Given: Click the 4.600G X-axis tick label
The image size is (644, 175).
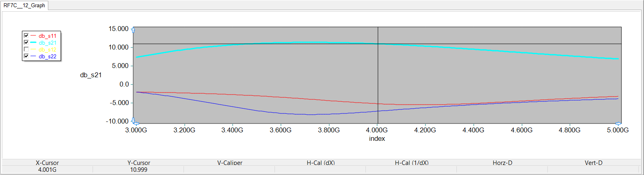Looking at the screenshot, I should pos(522,130).
